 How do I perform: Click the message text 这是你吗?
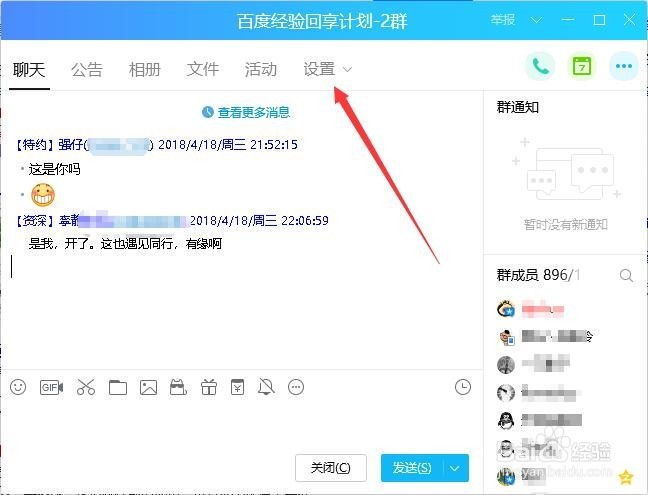tap(54, 169)
